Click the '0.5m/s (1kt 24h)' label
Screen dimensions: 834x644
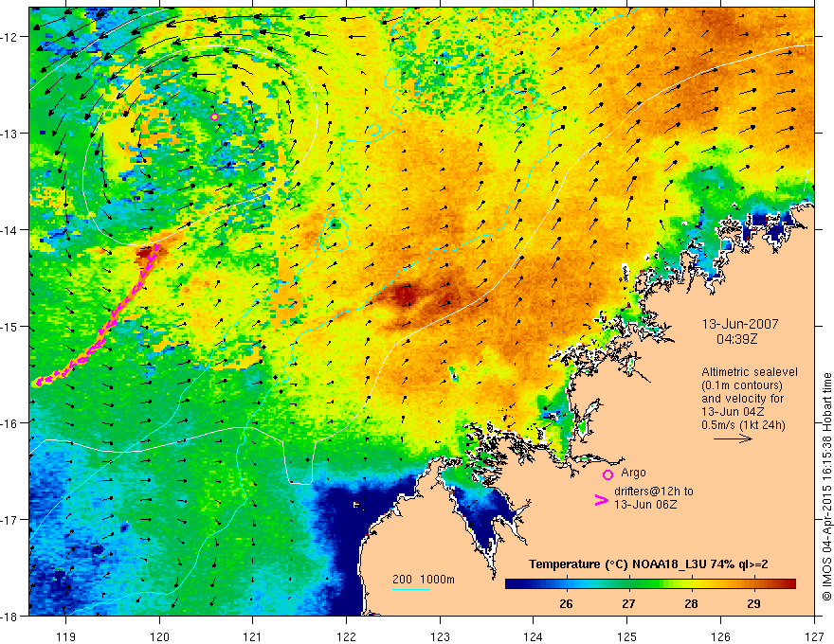pyautogui.click(x=743, y=425)
